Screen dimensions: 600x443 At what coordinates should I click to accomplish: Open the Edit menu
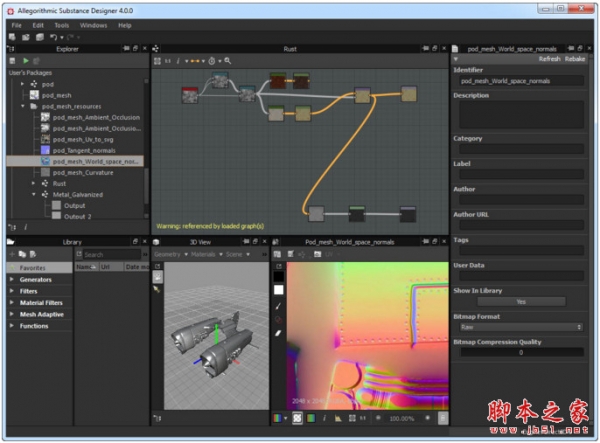pyautogui.click(x=38, y=25)
